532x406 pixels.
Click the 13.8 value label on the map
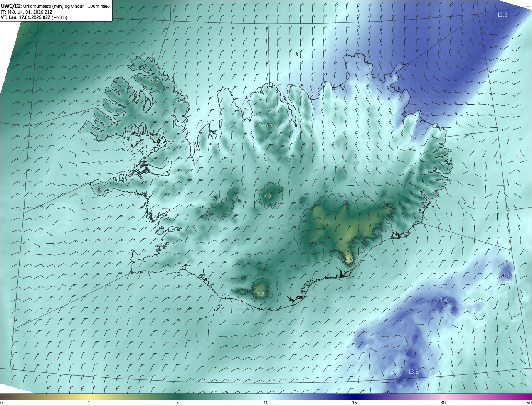pyautogui.click(x=413, y=372)
